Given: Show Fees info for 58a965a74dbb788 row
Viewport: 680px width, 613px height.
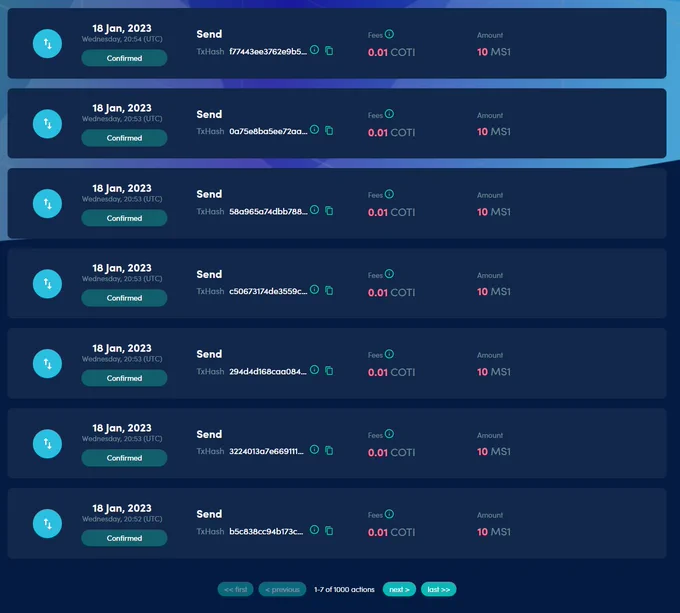Looking at the screenshot, I should (389, 194).
